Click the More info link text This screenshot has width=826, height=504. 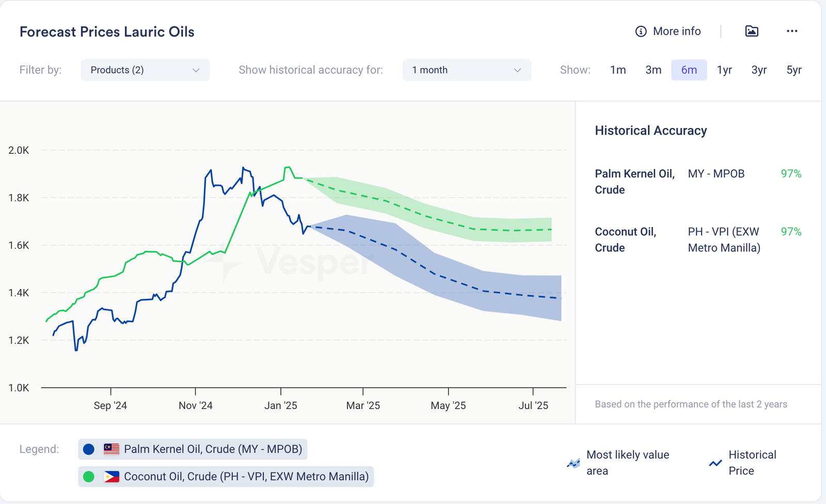coord(677,31)
